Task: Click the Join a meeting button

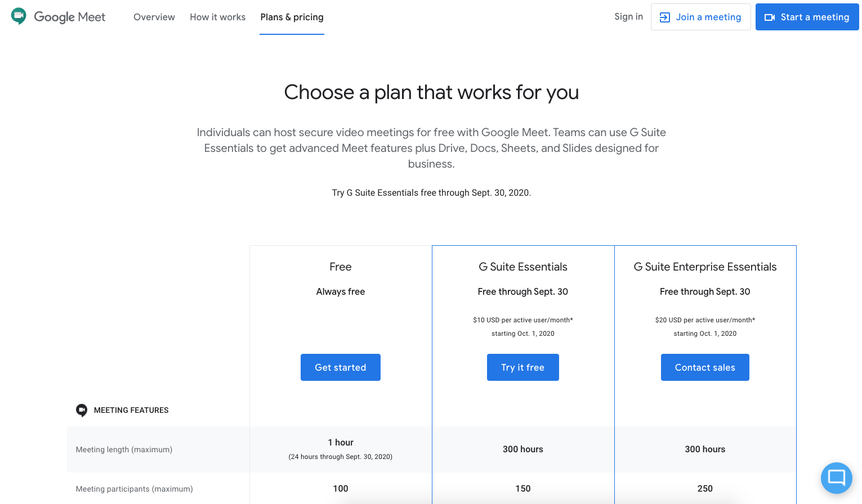Action: pyautogui.click(x=701, y=17)
